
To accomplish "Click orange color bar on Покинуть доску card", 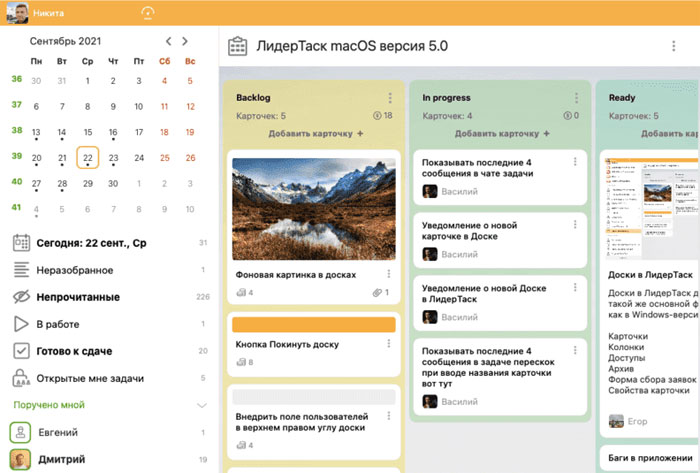I will point(314,325).
